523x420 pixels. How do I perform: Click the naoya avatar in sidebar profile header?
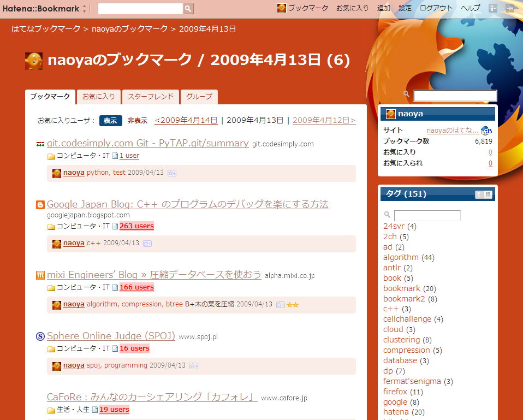tap(390, 114)
